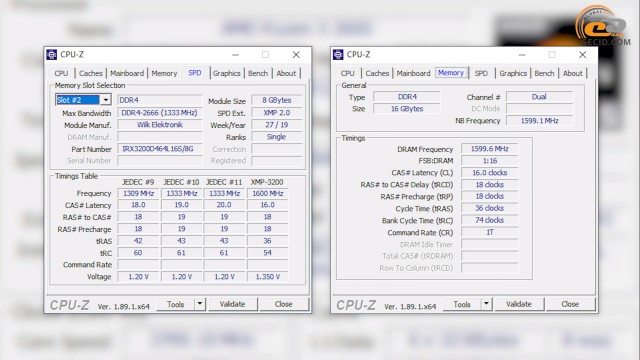Viewport: 640px width, 360px height.
Task: Open Mainboard tab in left window
Action: [x=127, y=73]
